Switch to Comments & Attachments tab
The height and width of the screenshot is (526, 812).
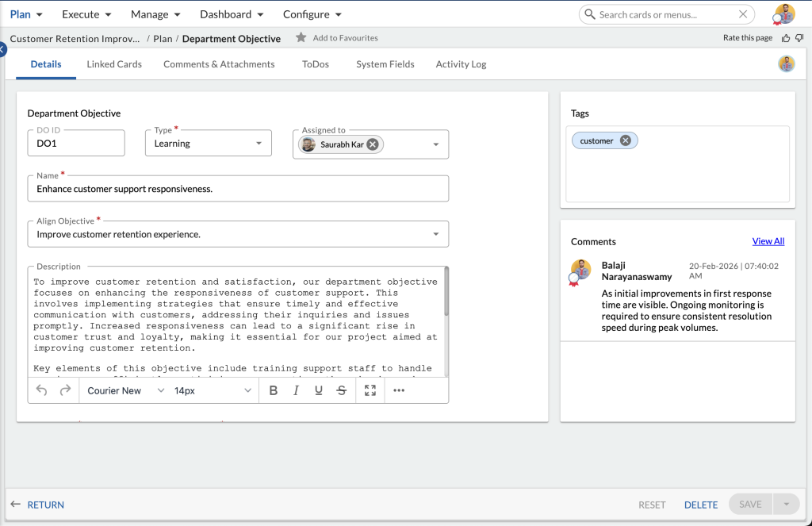(219, 64)
